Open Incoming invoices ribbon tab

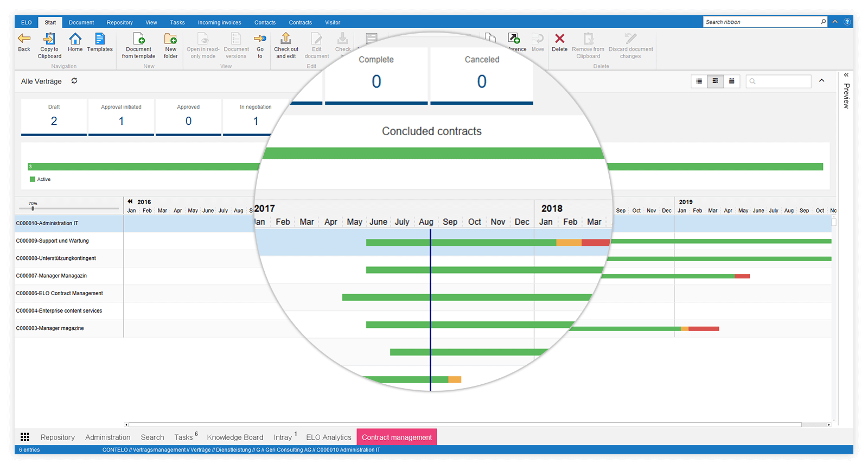[x=219, y=22]
